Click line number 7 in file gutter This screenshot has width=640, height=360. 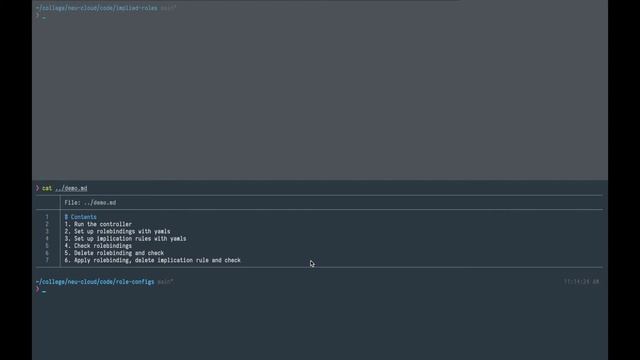[47, 260]
